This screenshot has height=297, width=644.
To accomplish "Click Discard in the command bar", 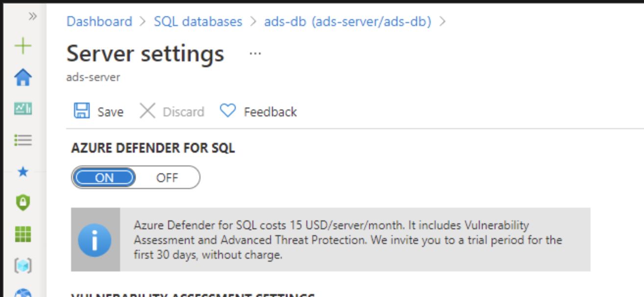I will point(172,111).
